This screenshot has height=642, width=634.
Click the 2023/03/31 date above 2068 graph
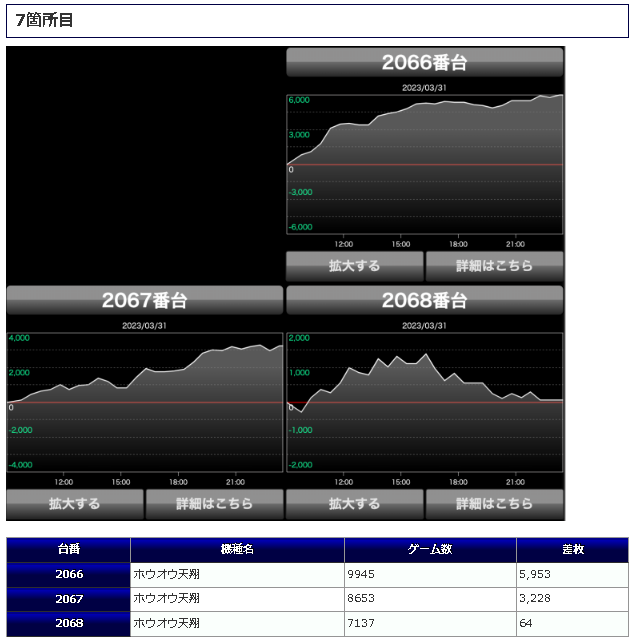[424, 326]
